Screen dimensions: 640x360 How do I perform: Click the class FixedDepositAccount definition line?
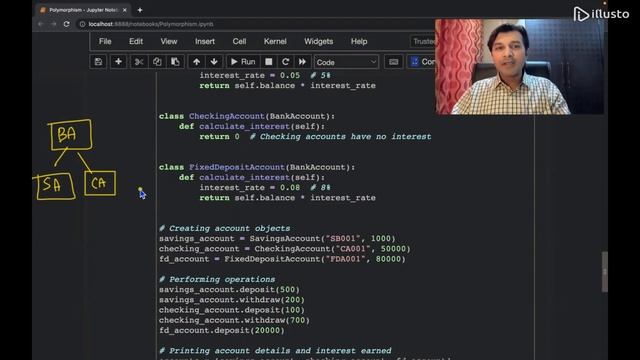[x=257, y=167]
